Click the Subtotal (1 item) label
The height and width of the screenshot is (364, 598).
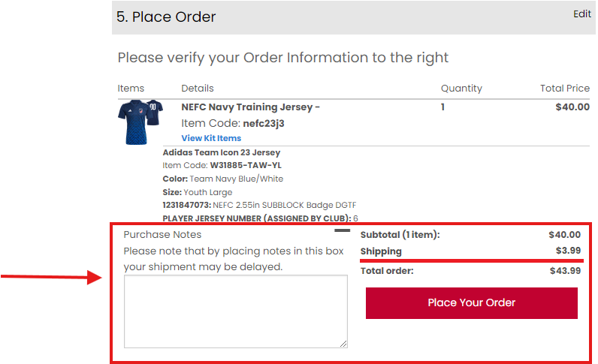coord(400,235)
